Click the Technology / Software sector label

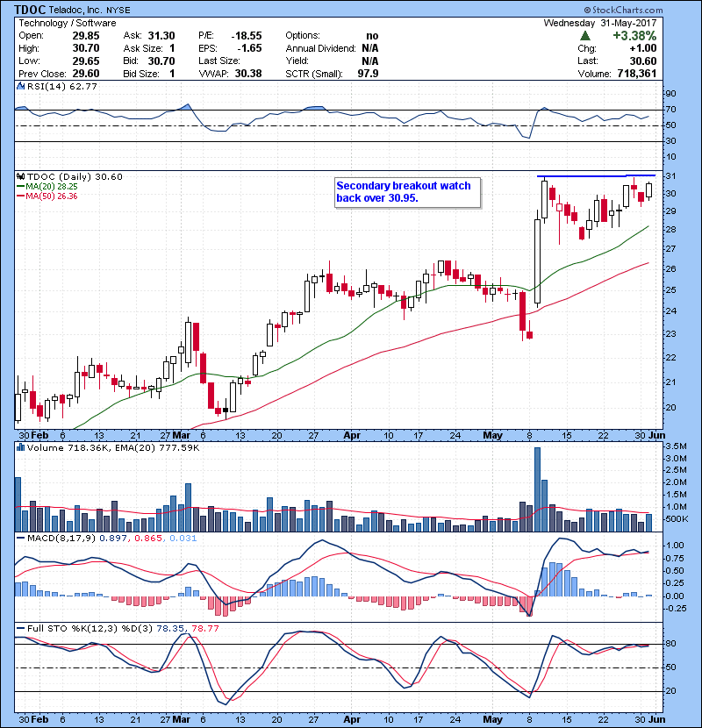pyautogui.click(x=68, y=23)
